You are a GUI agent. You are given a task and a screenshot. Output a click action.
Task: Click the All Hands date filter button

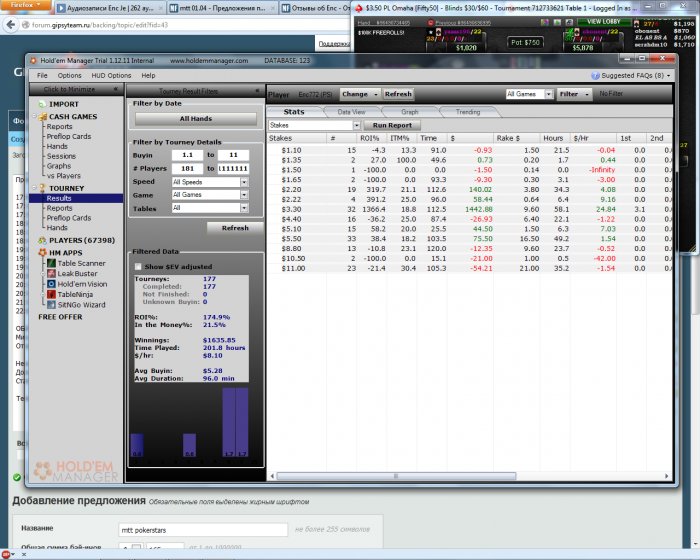196,119
